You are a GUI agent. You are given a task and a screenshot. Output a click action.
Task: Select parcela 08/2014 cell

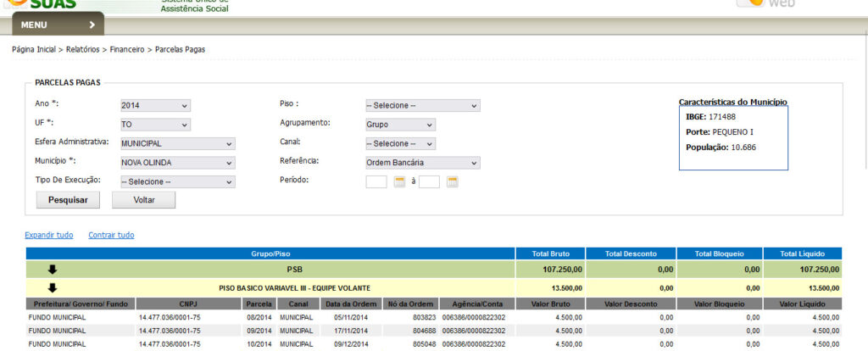point(259,317)
